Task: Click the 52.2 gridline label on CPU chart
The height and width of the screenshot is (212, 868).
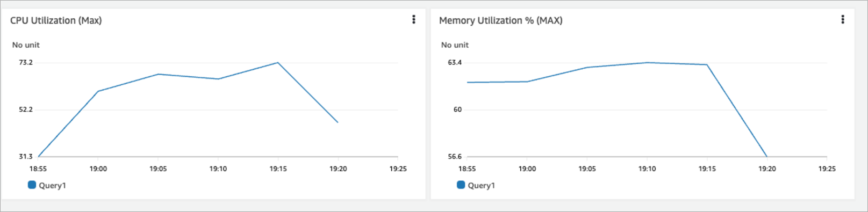Action: 26,109
